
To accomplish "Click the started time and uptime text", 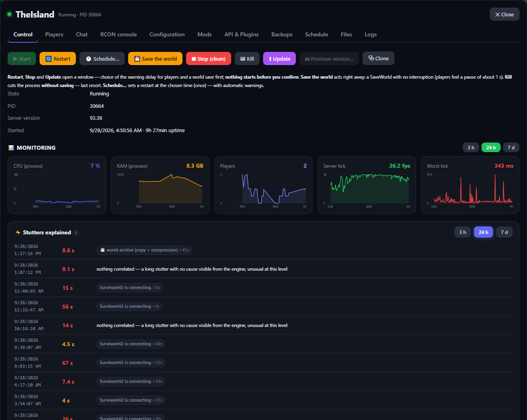I will (x=137, y=131).
